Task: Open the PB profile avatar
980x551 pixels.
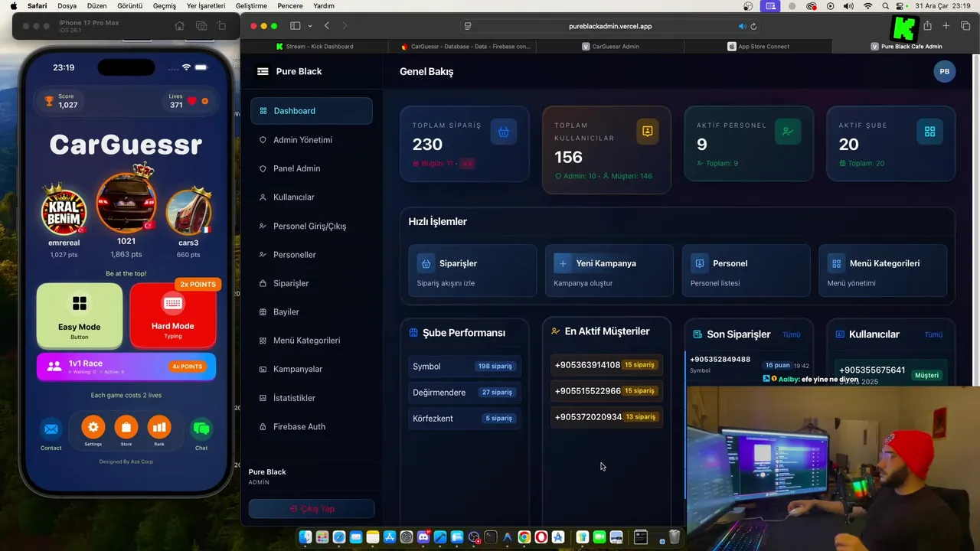Action: [x=944, y=71]
